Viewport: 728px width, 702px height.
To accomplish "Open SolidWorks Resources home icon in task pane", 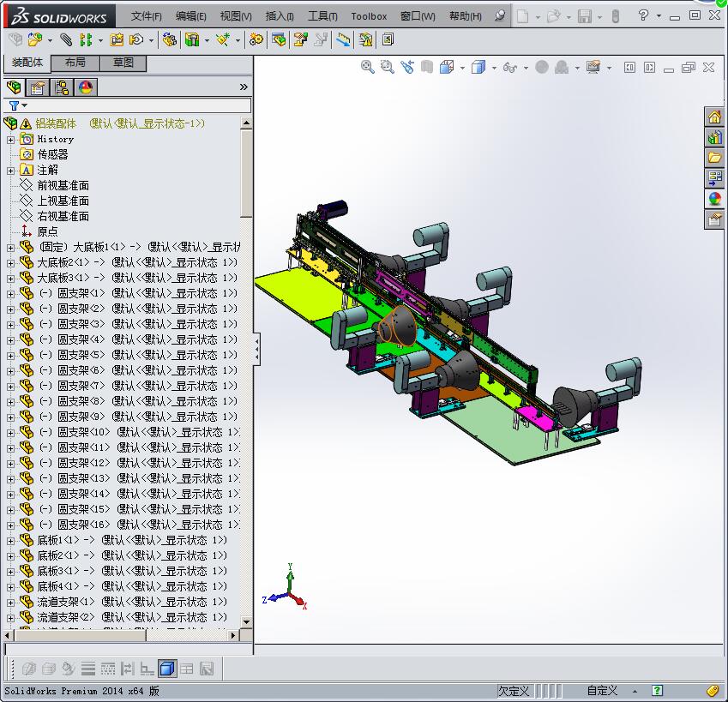I will pyautogui.click(x=714, y=117).
